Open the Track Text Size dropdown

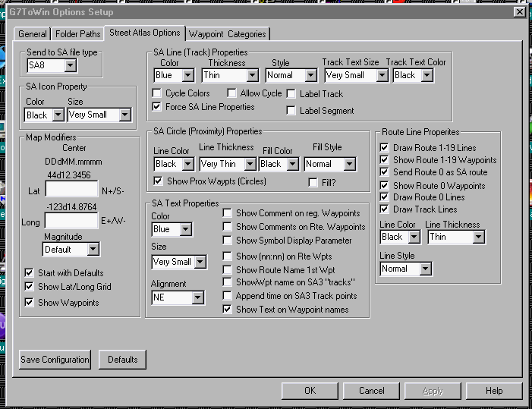coord(382,76)
